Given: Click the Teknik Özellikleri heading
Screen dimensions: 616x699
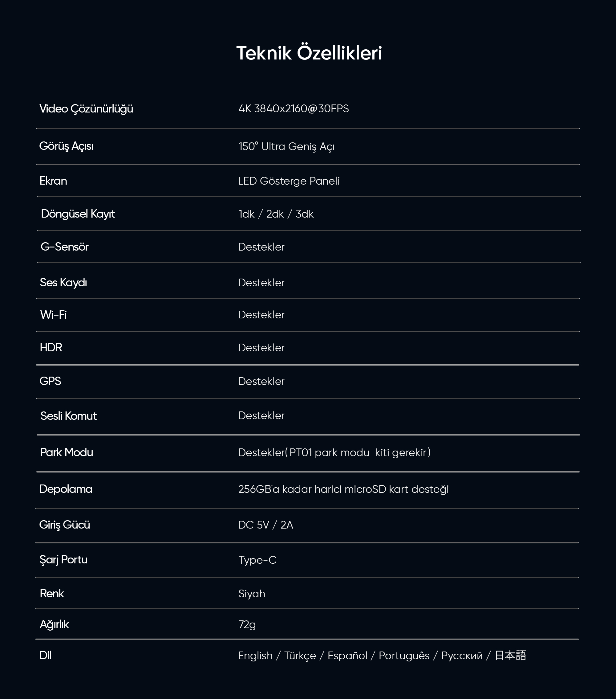Looking at the screenshot, I should click(309, 53).
